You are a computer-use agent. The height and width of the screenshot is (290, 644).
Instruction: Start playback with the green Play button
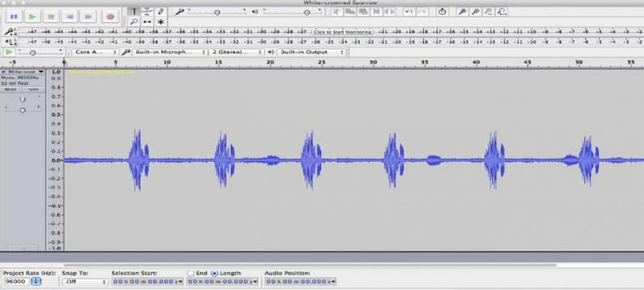pos(32,16)
